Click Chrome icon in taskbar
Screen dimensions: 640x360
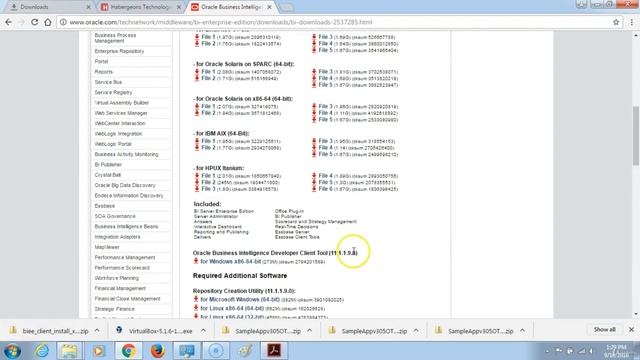(128, 351)
